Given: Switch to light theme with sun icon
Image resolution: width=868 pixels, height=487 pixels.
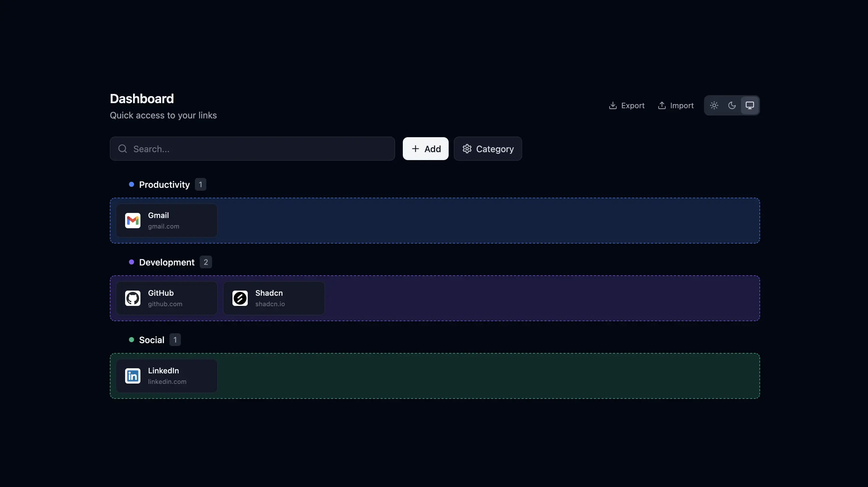Looking at the screenshot, I should tap(714, 105).
